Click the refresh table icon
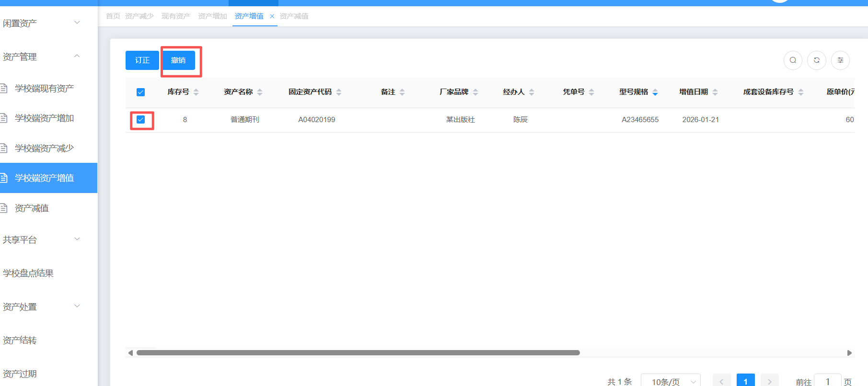The image size is (868, 386). [x=816, y=60]
